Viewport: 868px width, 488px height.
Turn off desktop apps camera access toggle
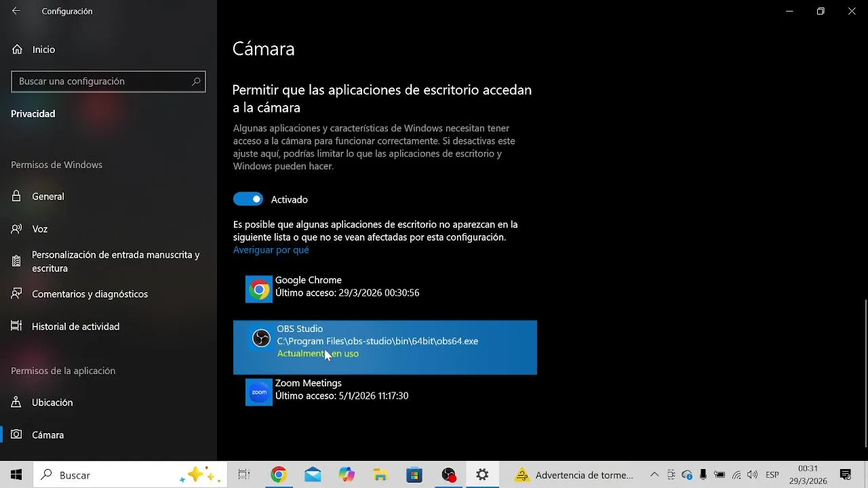point(248,199)
